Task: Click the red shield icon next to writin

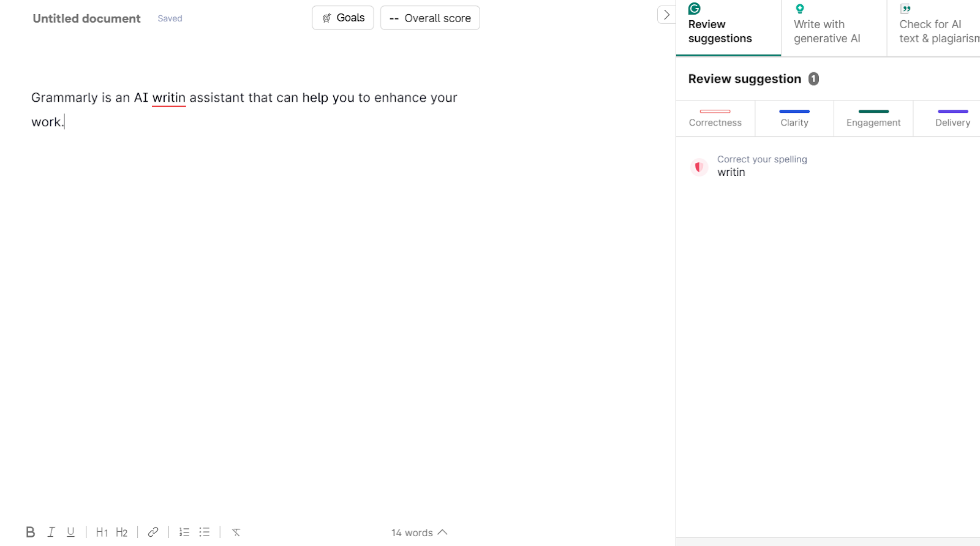Action: [x=699, y=167]
